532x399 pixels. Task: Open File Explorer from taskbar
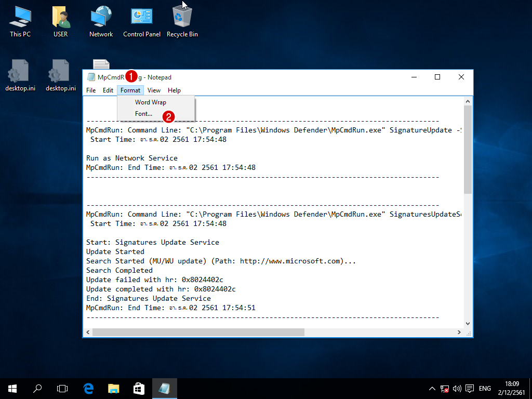click(x=114, y=388)
